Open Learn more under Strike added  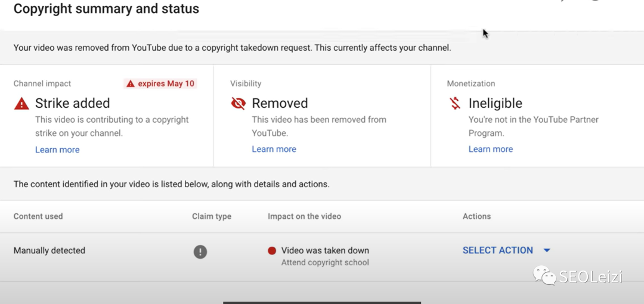(x=57, y=150)
